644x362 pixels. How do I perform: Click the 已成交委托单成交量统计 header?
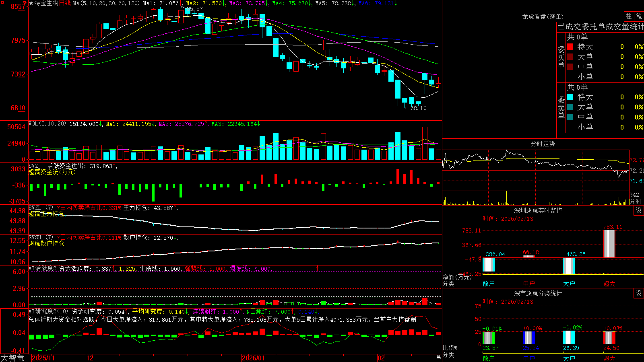click(601, 27)
